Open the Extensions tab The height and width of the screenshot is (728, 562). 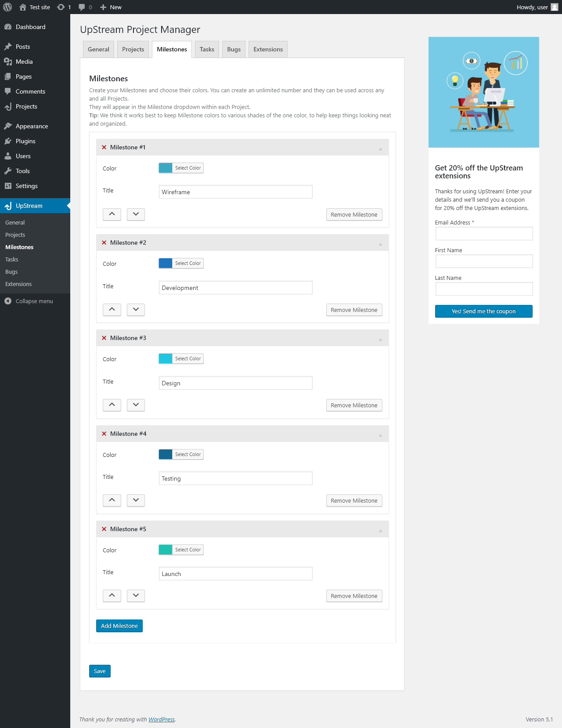268,49
